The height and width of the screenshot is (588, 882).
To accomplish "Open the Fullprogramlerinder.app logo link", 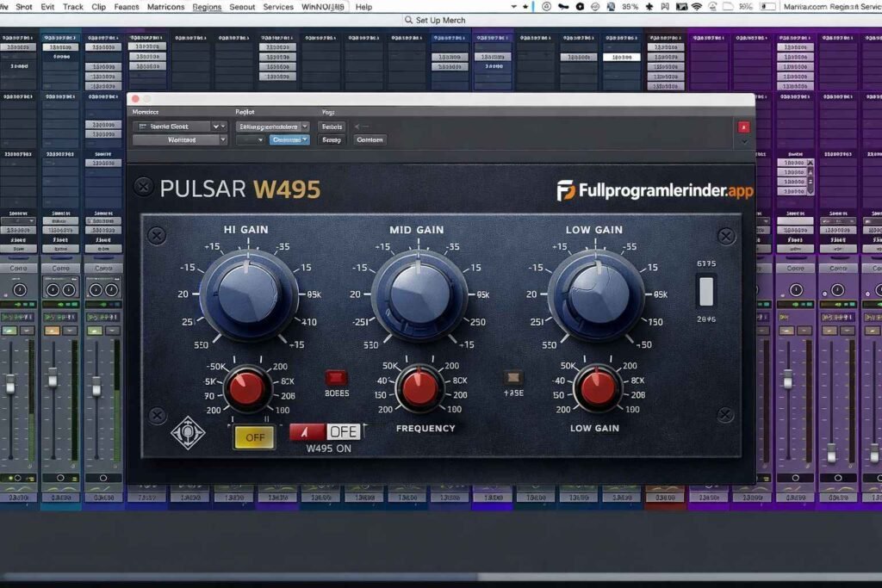I will pyautogui.click(x=657, y=191).
